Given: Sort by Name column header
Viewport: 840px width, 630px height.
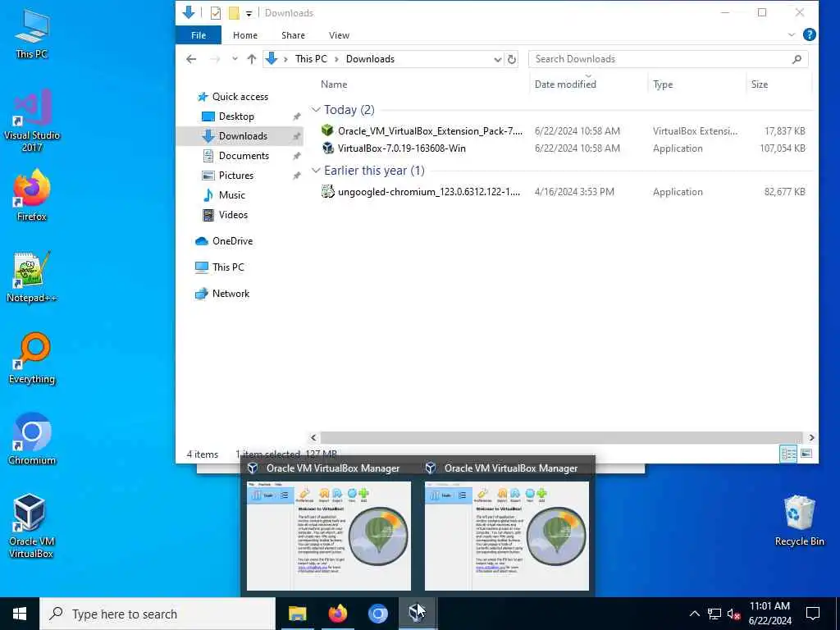Looking at the screenshot, I should pos(334,84).
